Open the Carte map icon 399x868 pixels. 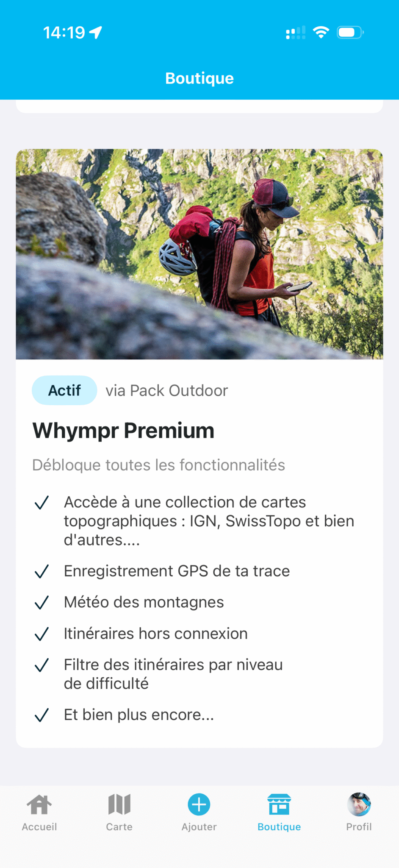pos(119,804)
